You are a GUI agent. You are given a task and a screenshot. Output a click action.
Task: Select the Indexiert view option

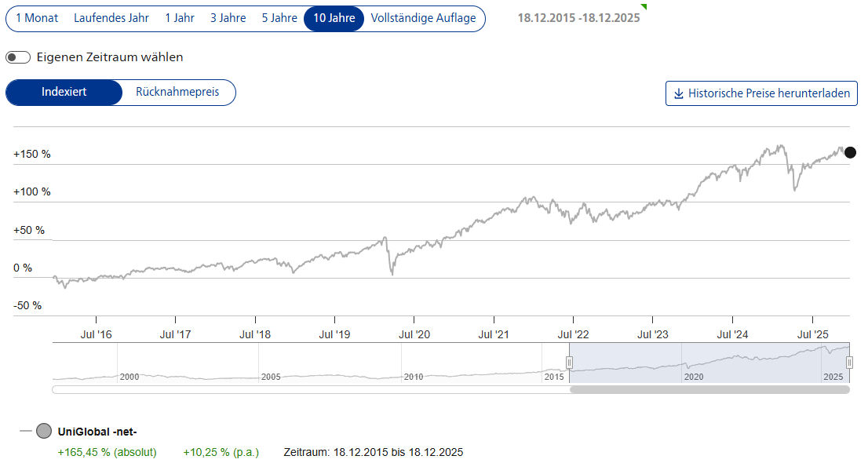click(x=64, y=93)
